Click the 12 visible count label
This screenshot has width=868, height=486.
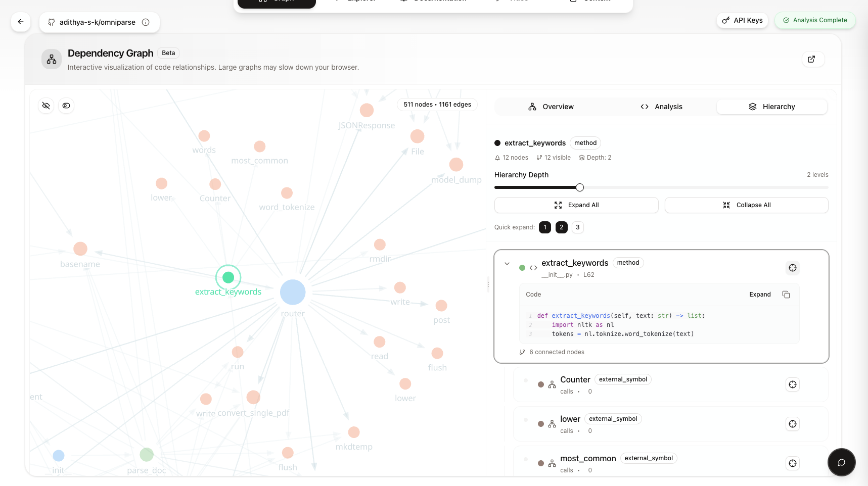[554, 158]
